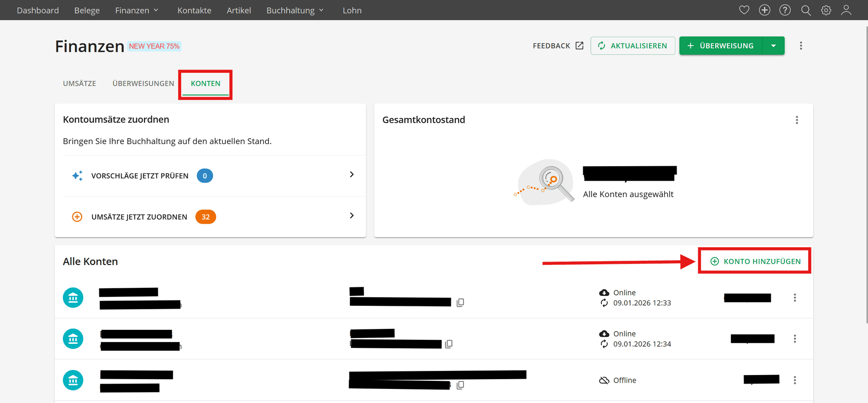Click the bank icon of the Offline account
This screenshot has height=403, width=868.
(x=73, y=380)
